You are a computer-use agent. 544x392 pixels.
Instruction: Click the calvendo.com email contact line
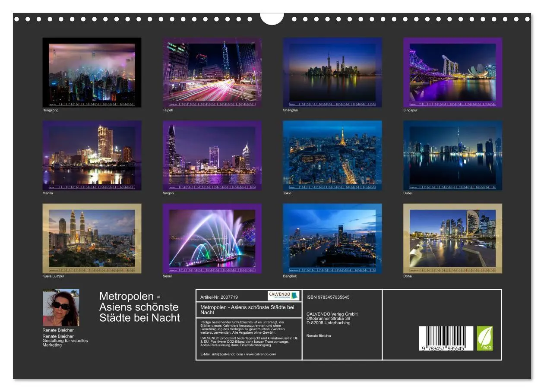coord(238,354)
